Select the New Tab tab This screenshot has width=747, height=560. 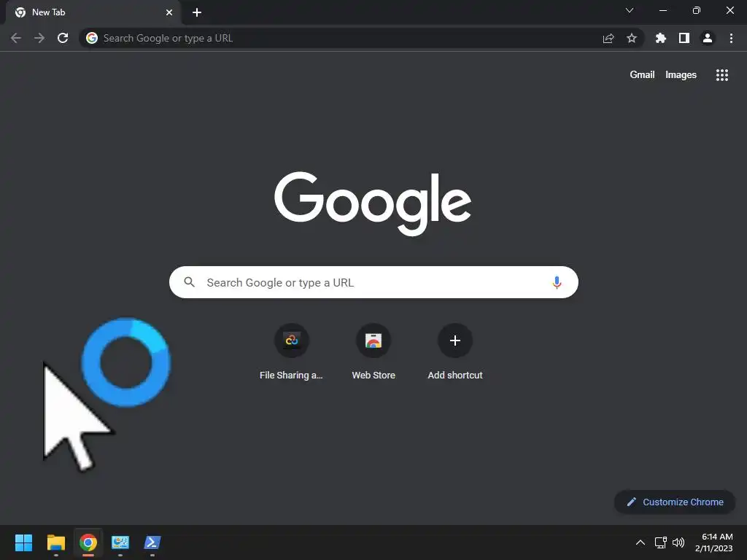pyautogui.click(x=93, y=12)
